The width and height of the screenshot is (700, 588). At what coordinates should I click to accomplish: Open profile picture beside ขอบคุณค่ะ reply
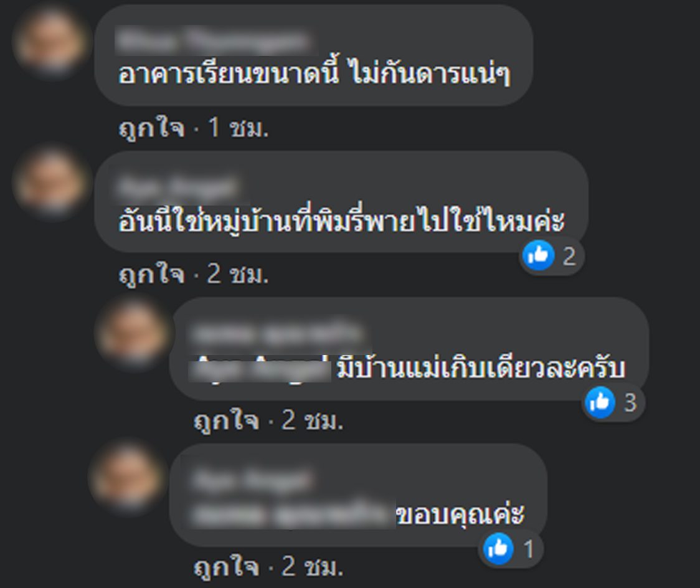click(127, 478)
